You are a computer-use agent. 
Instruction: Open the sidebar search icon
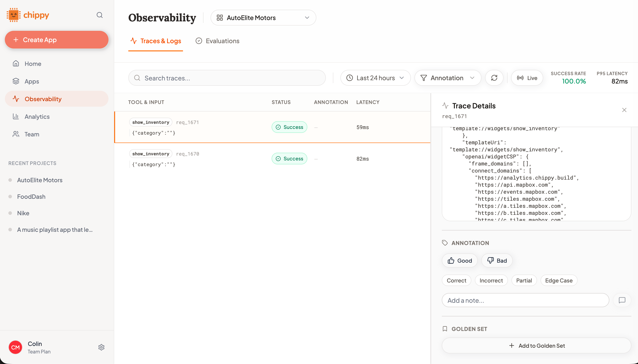(x=100, y=15)
